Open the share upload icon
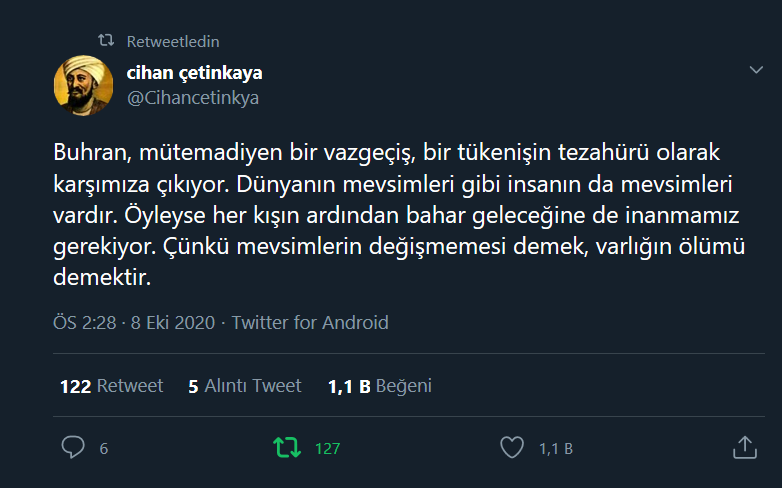The width and height of the screenshot is (782, 488). click(745, 447)
